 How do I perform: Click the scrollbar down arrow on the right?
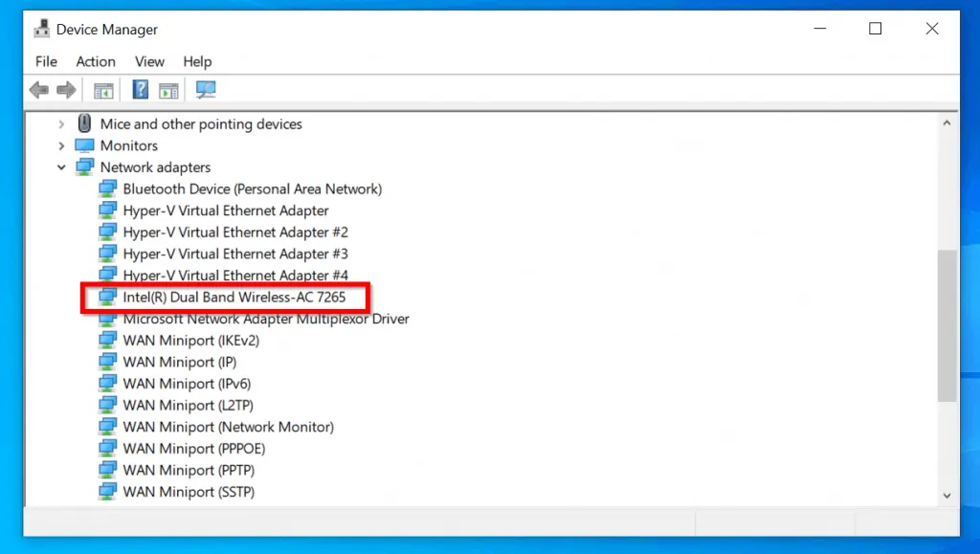coord(947,496)
